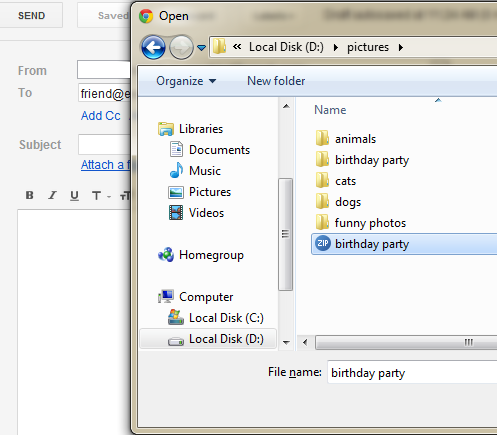
Task: Sort files by Name column header
Action: pyautogui.click(x=330, y=110)
